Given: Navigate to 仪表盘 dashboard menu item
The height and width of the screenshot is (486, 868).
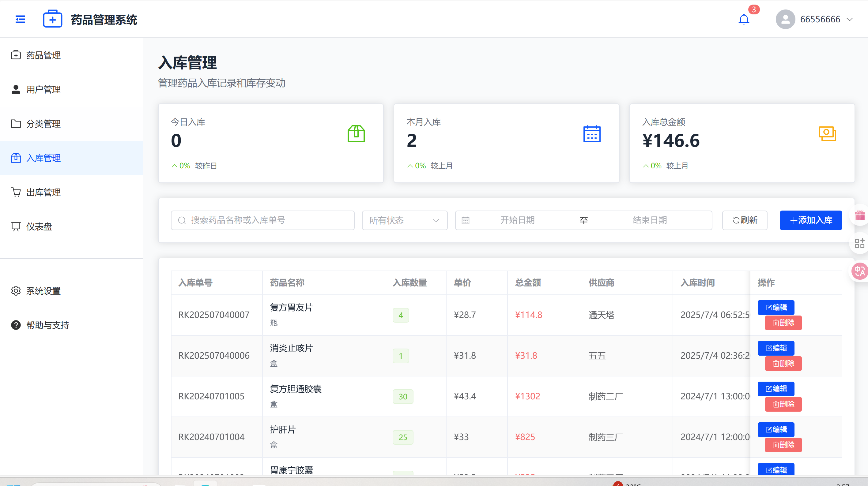Looking at the screenshot, I should (39, 227).
